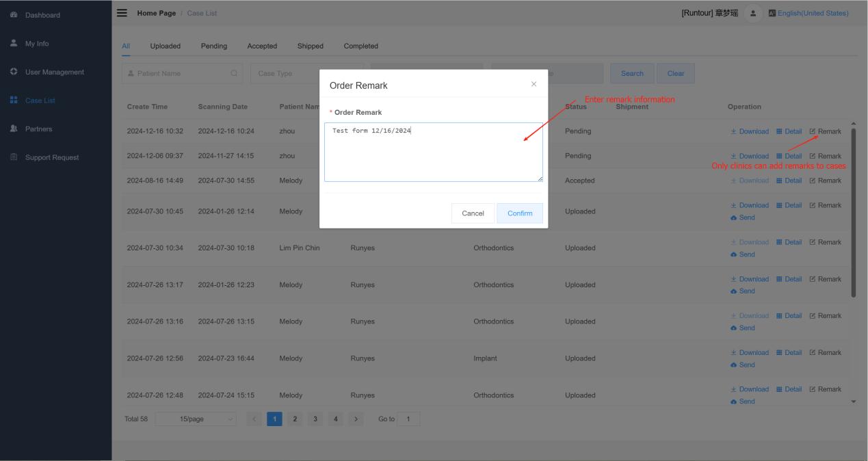Download the 2024-07-30 10:45 case
The height and width of the screenshot is (461, 868).
click(750, 205)
